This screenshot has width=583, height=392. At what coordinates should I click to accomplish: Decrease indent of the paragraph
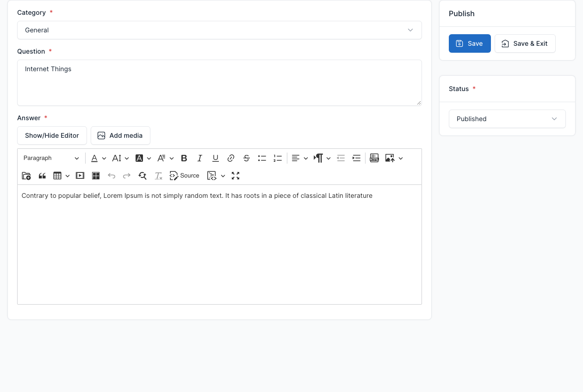tap(341, 158)
